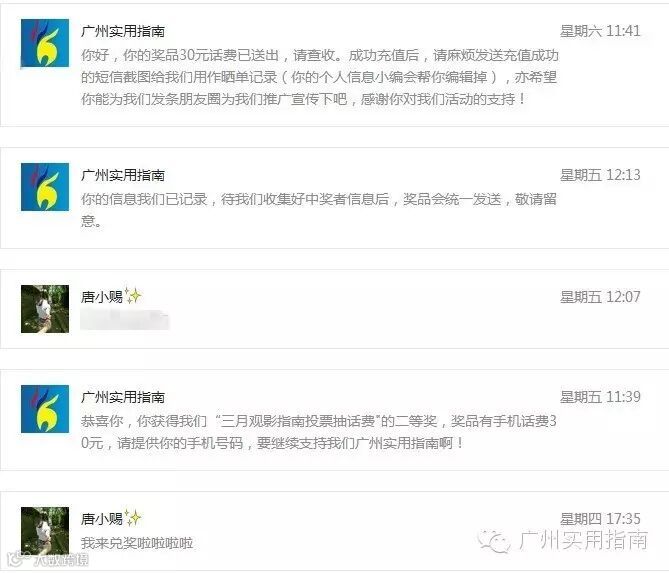This screenshot has height=573, width=669.
Task: Click the 广州实用指南 name in the 星期五 11:39 message
Action: pos(123,397)
